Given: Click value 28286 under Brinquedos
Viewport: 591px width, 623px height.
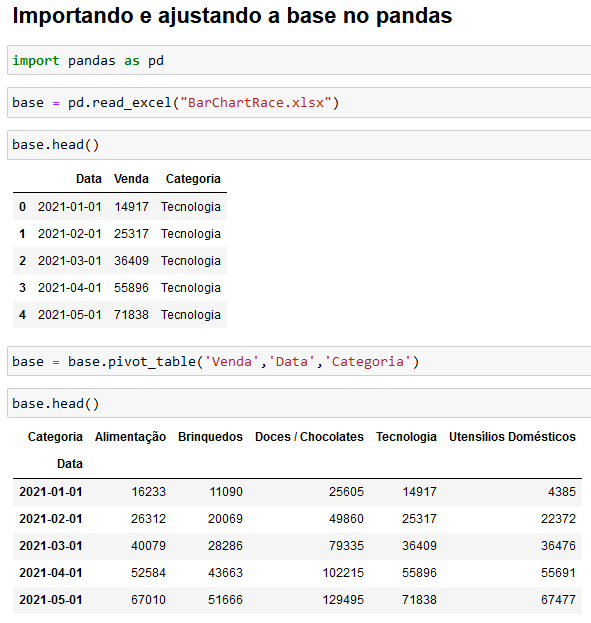Looking at the screenshot, I should (225, 546).
